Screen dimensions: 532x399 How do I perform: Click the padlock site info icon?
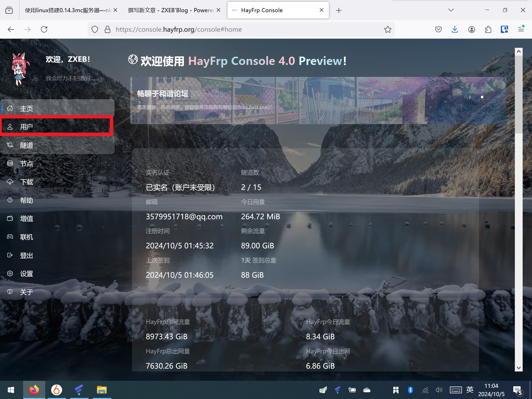(x=108, y=29)
